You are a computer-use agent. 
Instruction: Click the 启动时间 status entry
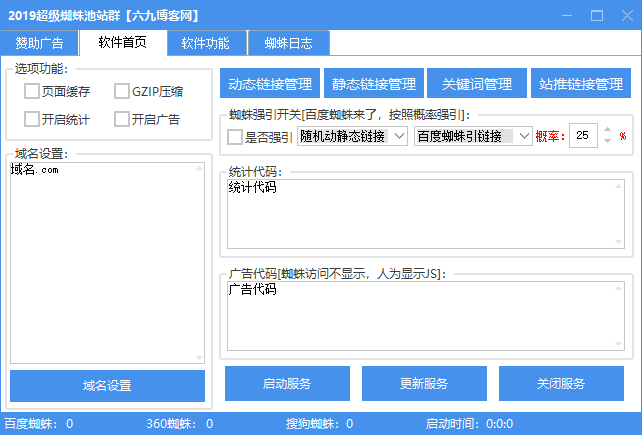[469, 424]
